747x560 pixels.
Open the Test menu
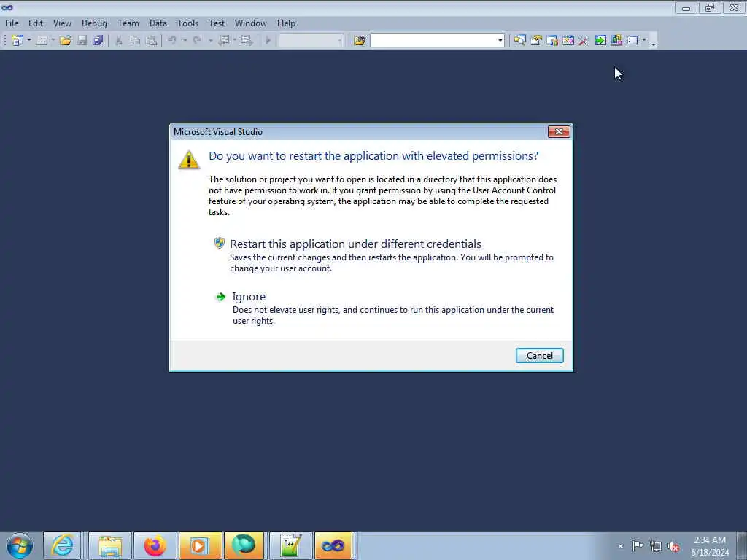[x=216, y=23]
